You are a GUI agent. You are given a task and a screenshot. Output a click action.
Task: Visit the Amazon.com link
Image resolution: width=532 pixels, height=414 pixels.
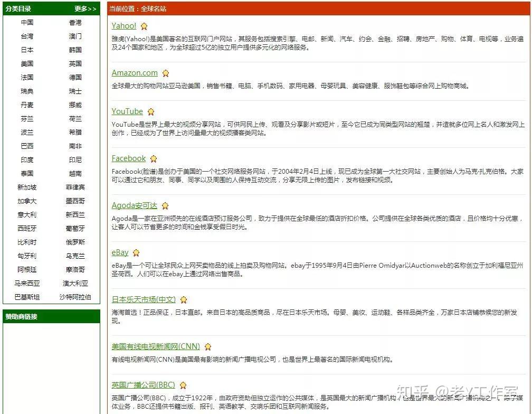click(x=135, y=73)
